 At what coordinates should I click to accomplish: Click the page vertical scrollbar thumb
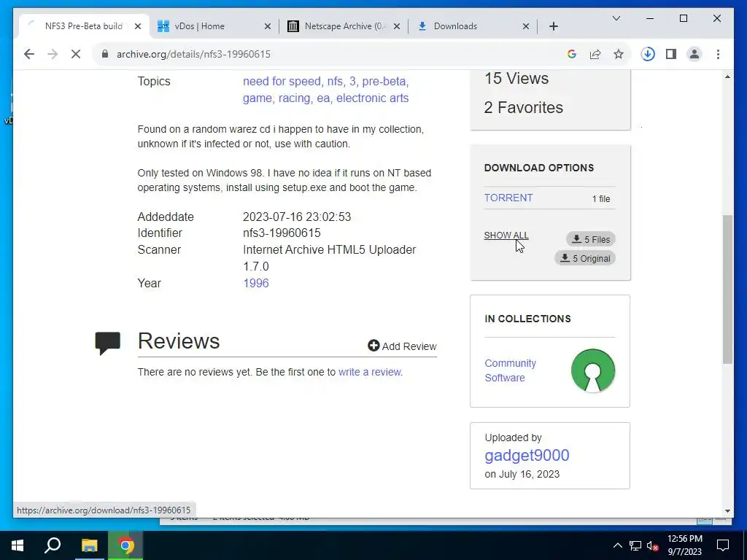[727, 289]
